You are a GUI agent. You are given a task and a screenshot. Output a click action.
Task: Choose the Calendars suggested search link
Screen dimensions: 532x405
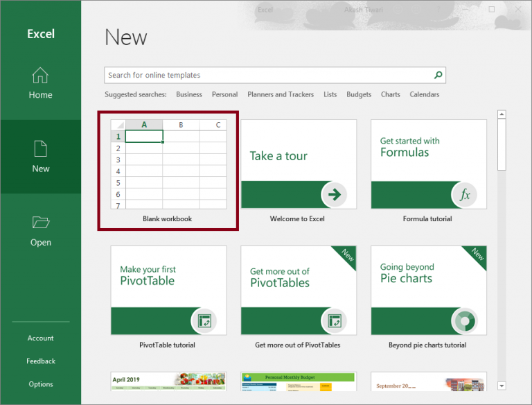pos(424,94)
